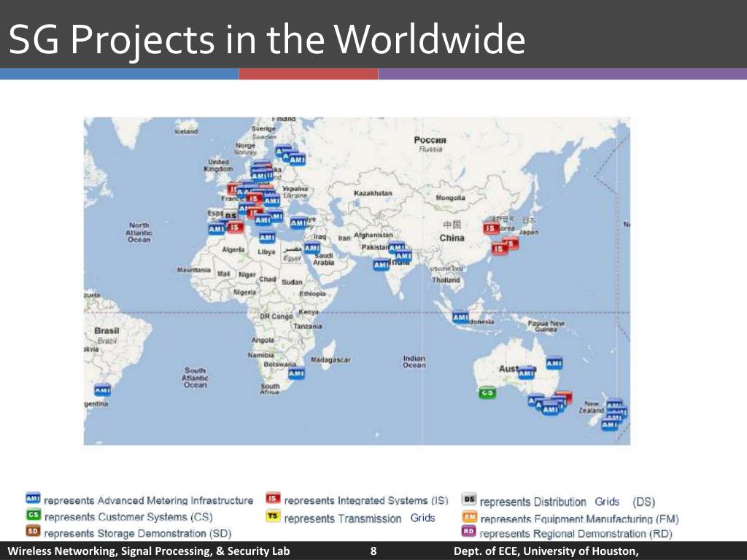The width and height of the screenshot is (747, 560).
Task: Click the 'United Kingdom' label on the map
Action: pos(219,166)
